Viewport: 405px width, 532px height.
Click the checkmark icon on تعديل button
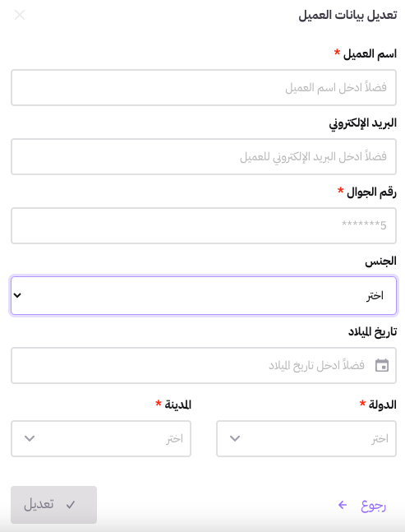click(71, 505)
